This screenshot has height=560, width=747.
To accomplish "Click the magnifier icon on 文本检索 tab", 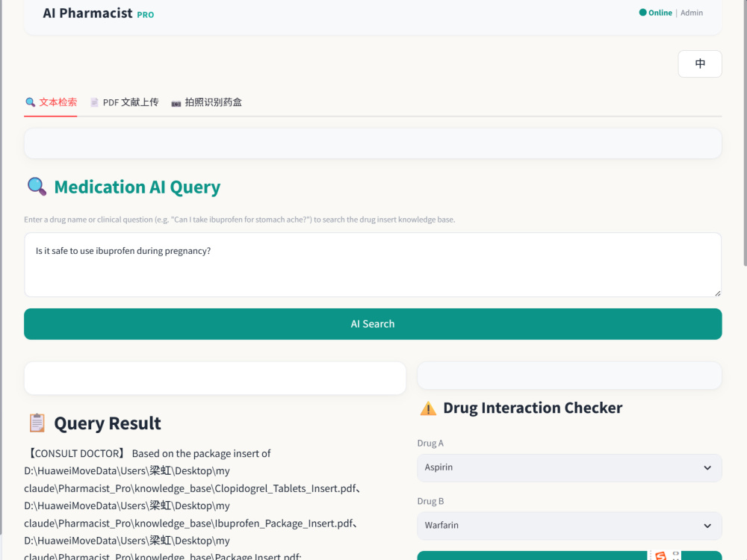I will 31,102.
